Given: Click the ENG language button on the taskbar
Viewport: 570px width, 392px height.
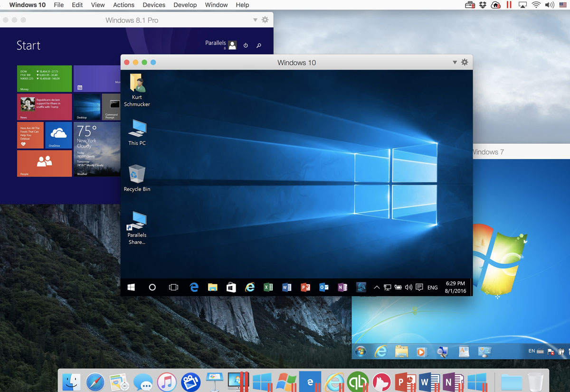Looking at the screenshot, I should pos(432,287).
